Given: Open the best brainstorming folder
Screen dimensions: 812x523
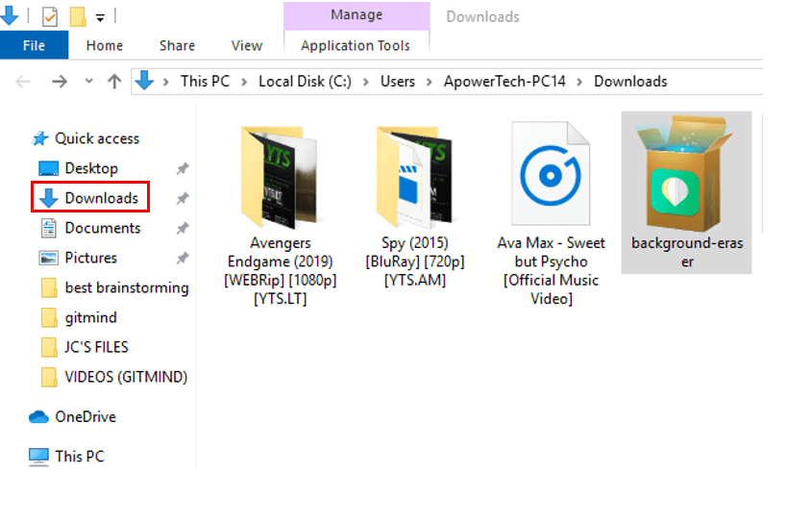Looking at the screenshot, I should [126, 287].
